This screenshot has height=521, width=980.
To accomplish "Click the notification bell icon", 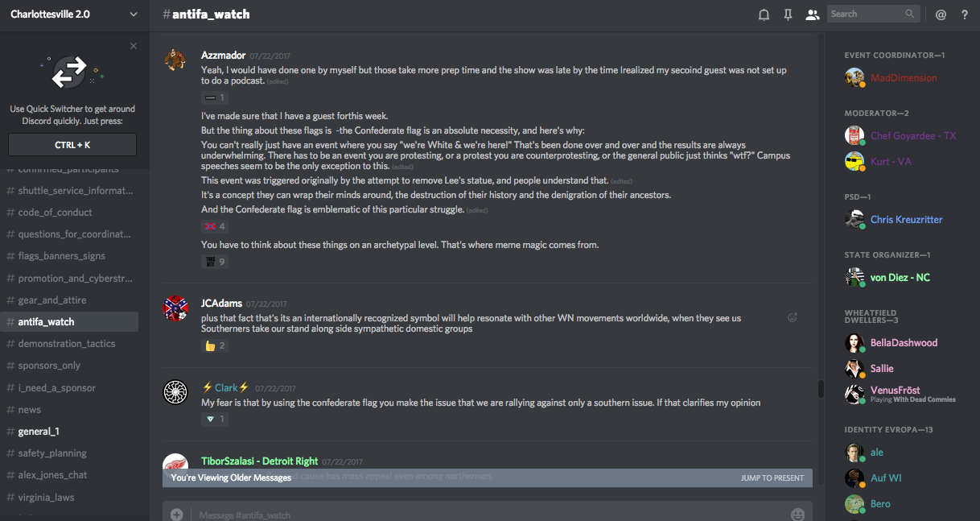I will [x=764, y=14].
